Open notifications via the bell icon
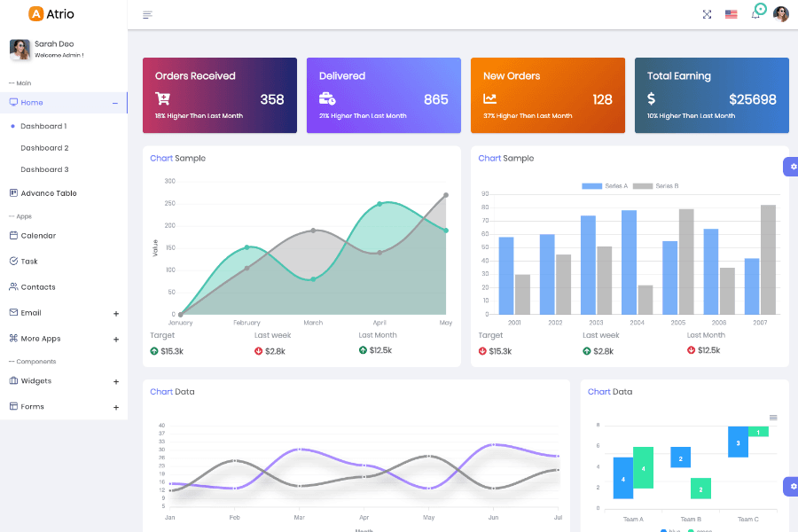The width and height of the screenshot is (798, 532). click(x=756, y=14)
